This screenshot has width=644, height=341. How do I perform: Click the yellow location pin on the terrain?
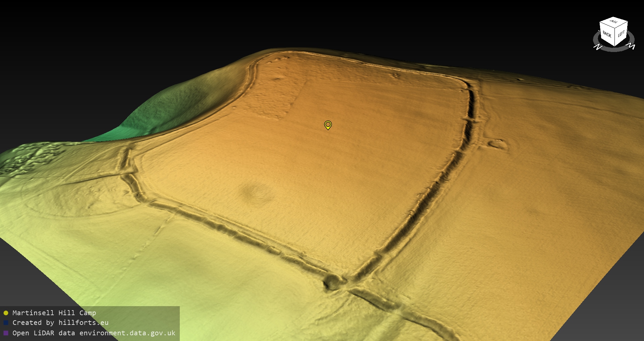(328, 125)
